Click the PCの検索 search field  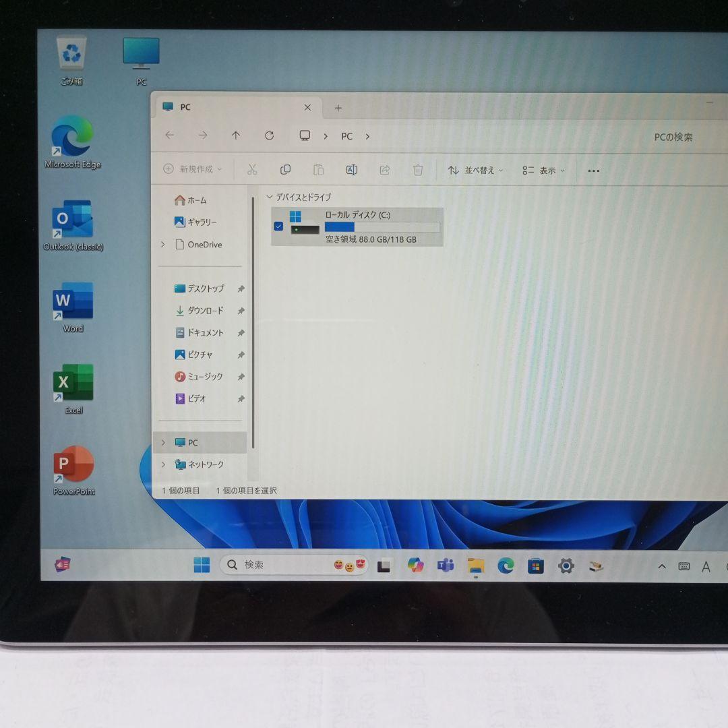coord(673,137)
